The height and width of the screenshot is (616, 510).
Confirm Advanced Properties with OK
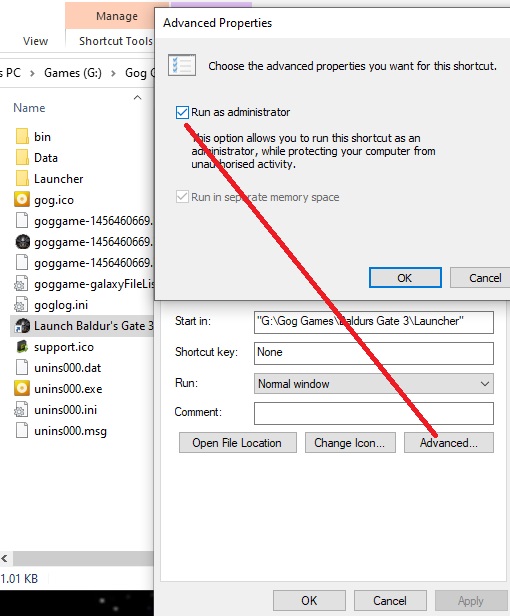405,278
